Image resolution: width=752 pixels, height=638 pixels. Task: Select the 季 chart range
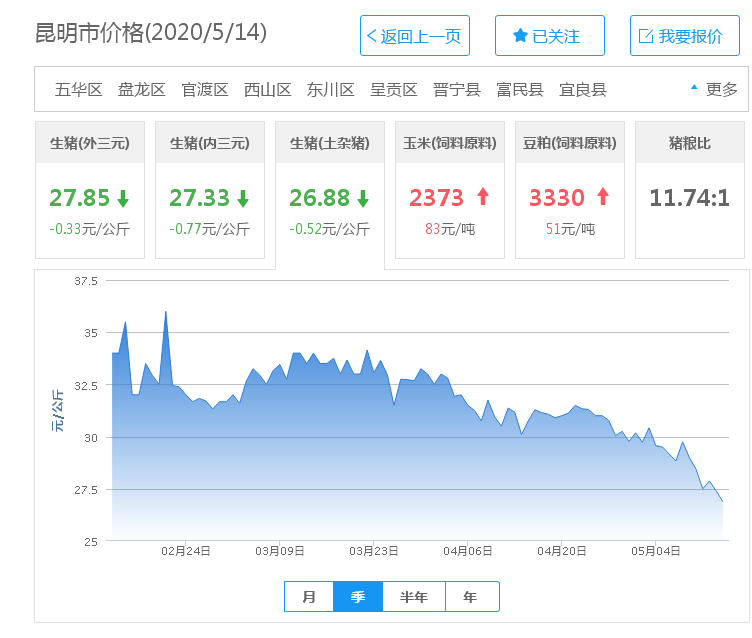[357, 597]
